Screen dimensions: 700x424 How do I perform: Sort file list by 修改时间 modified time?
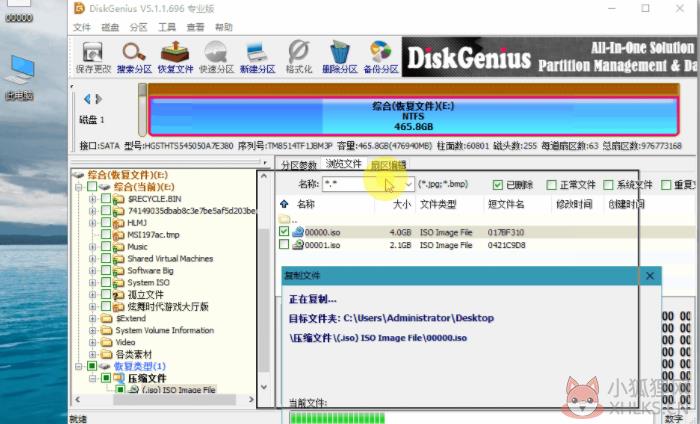574,204
